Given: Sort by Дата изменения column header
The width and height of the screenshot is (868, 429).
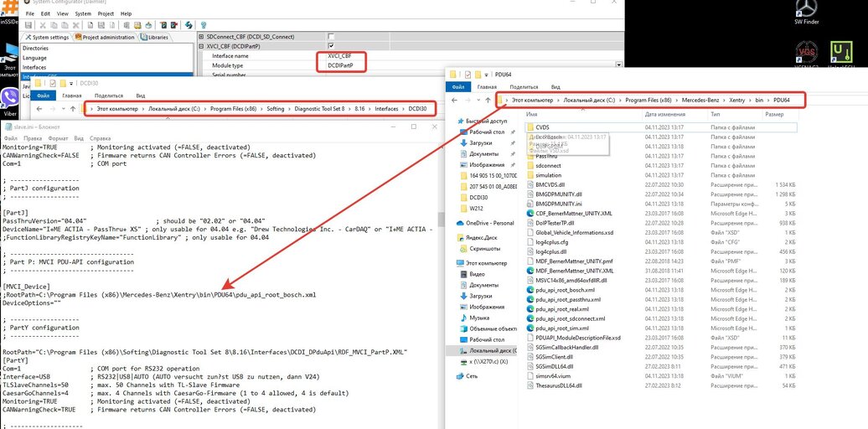Looking at the screenshot, I should (x=674, y=114).
